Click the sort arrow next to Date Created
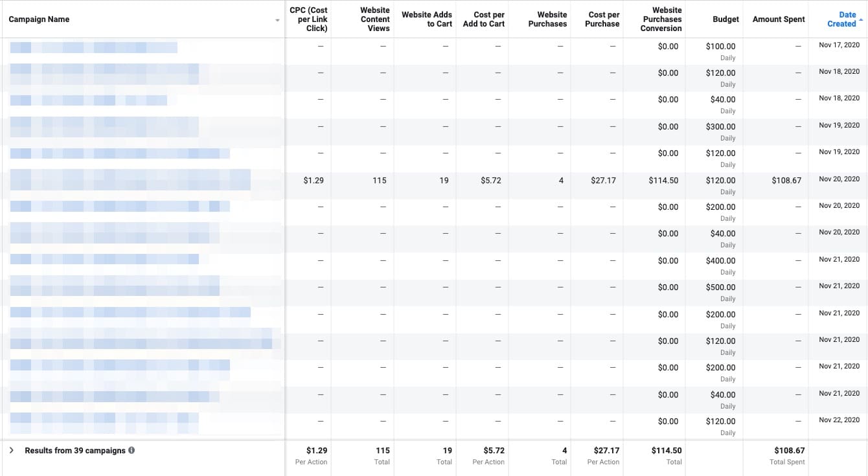 pos(861,21)
